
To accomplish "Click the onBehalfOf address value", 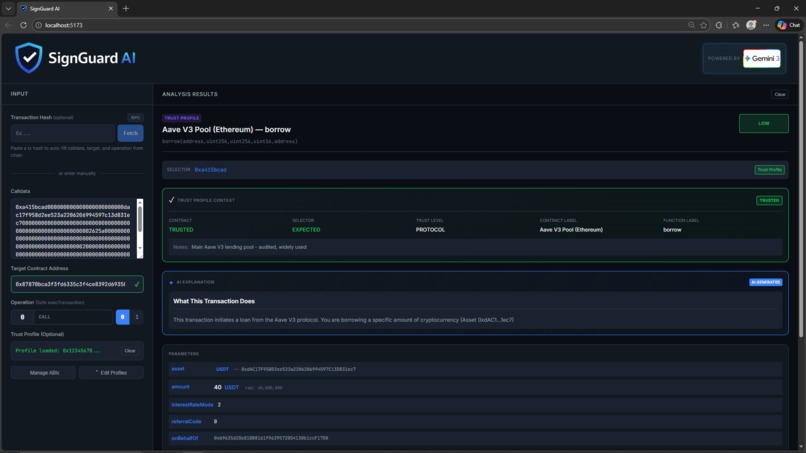I will click(271, 438).
